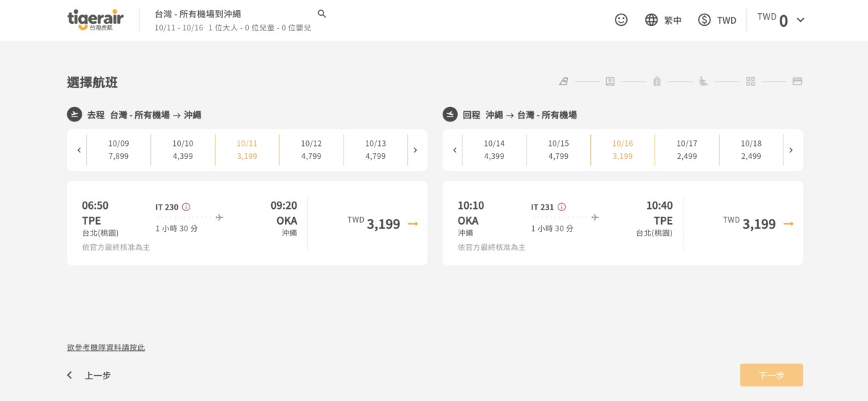Click the globe language icon
Viewport: 868px width, 401px height.
tap(651, 20)
